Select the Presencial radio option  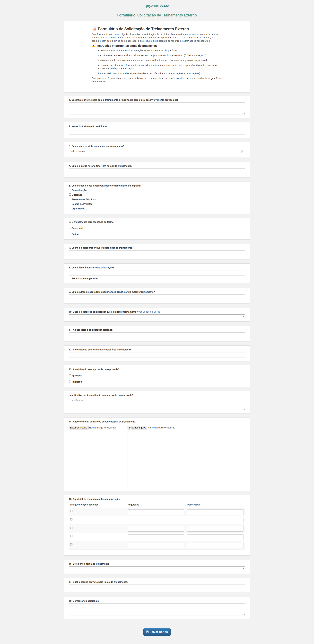tap(70, 228)
